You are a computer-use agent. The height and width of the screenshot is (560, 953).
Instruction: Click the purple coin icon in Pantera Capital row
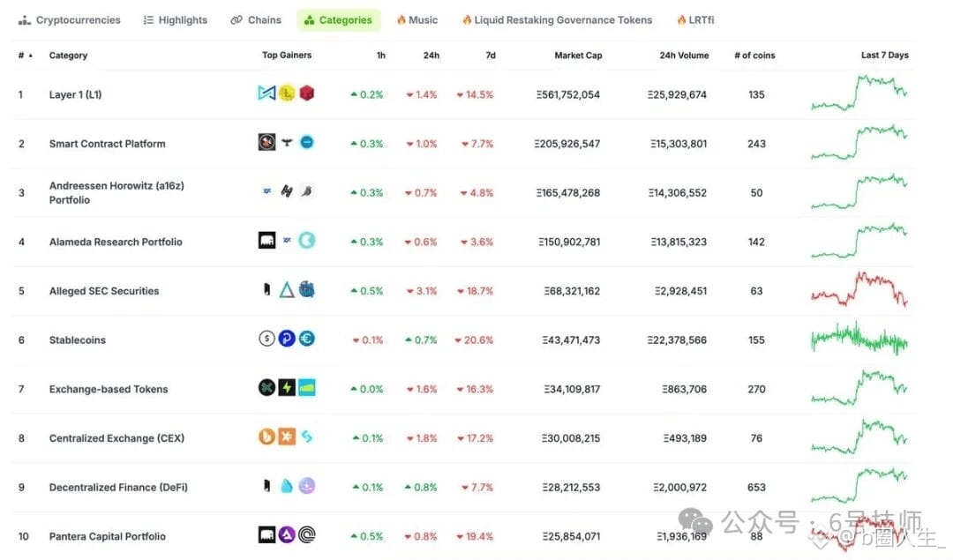[x=287, y=535]
